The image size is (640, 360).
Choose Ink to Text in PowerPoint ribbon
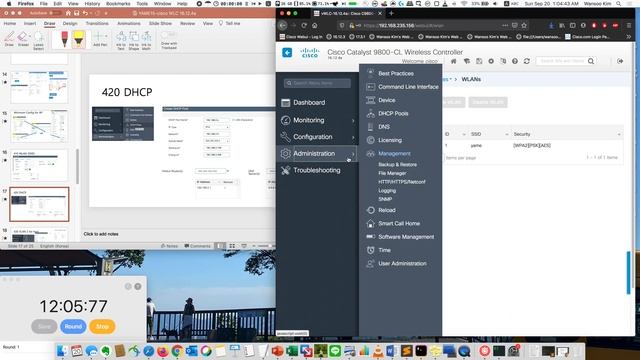pos(121,41)
